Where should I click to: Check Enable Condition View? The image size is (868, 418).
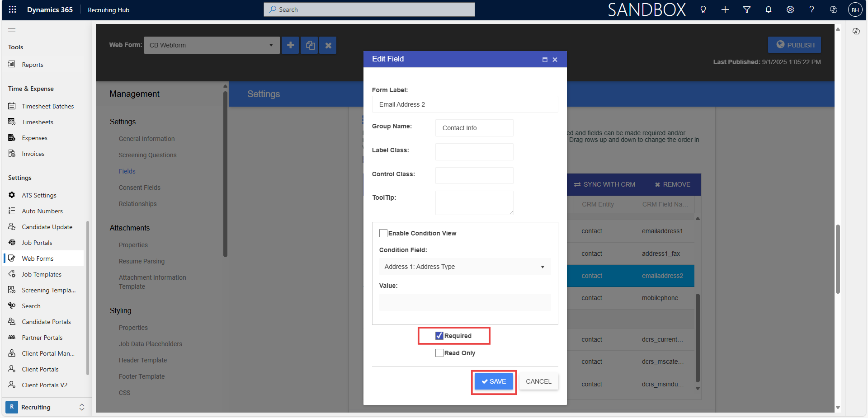coord(383,233)
